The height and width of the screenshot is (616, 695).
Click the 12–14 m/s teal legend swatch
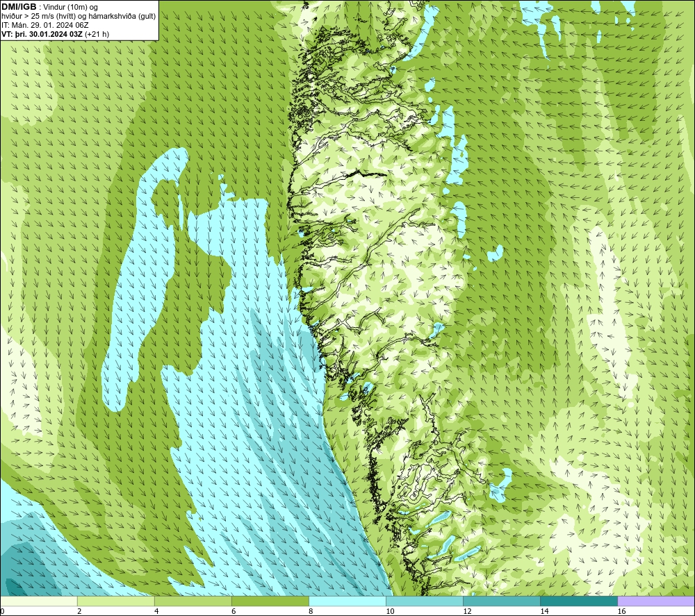coord(501,601)
